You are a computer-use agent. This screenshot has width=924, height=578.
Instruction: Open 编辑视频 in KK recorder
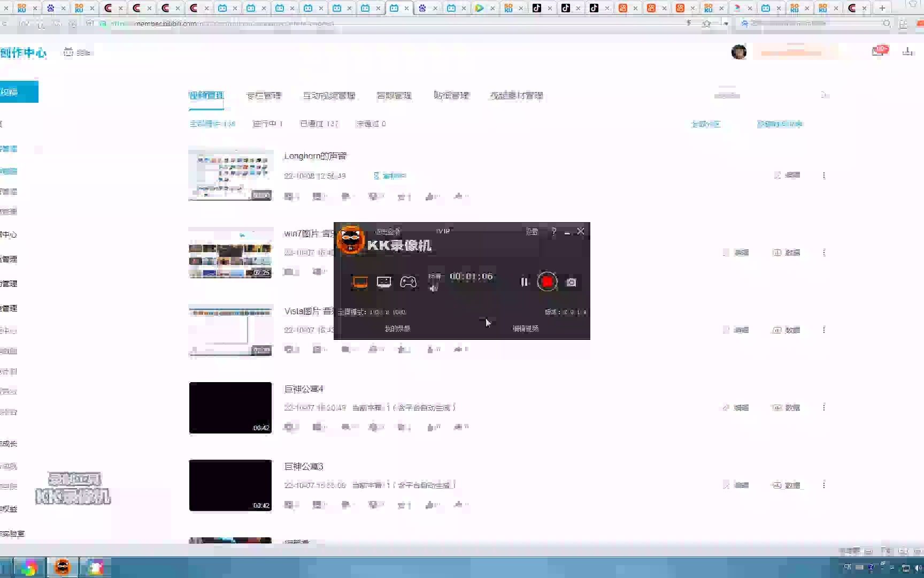point(526,328)
